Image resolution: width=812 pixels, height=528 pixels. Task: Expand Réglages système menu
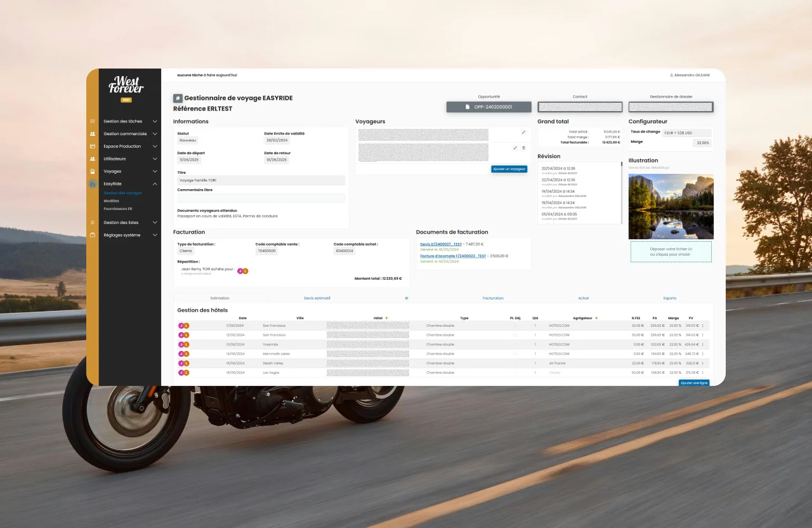pos(155,235)
